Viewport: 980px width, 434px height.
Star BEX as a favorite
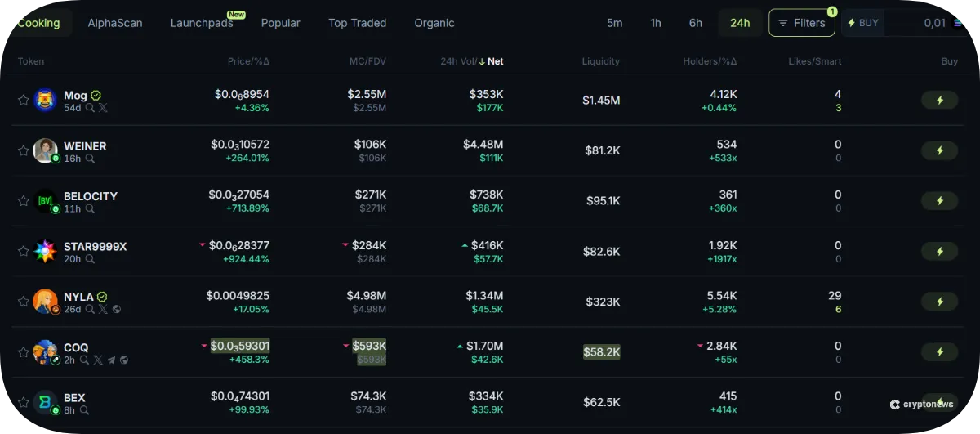point(24,402)
